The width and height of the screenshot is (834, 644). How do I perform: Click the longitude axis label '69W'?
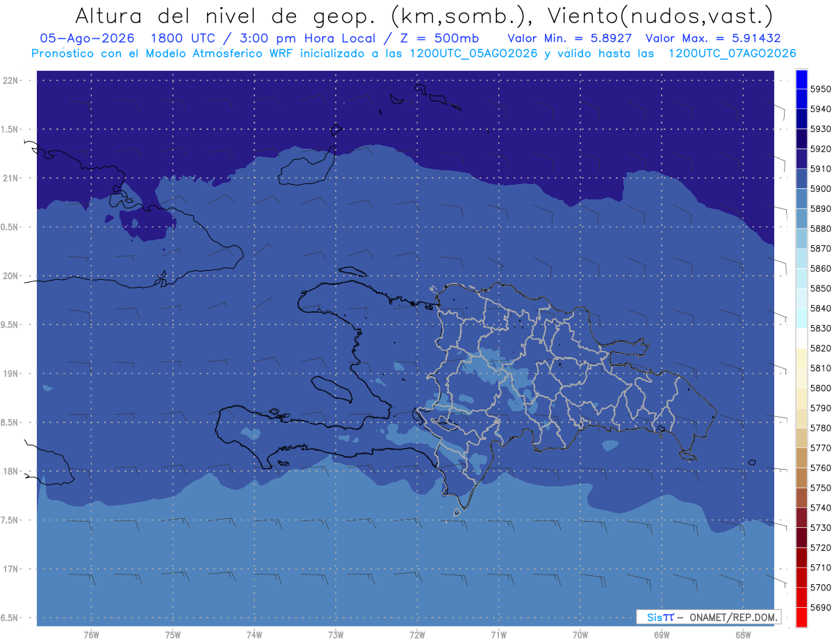(662, 635)
